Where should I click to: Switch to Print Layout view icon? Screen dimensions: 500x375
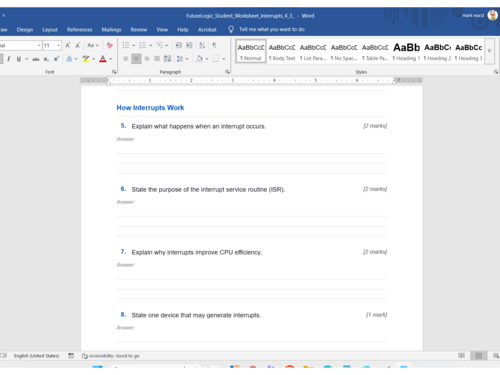[479, 356]
